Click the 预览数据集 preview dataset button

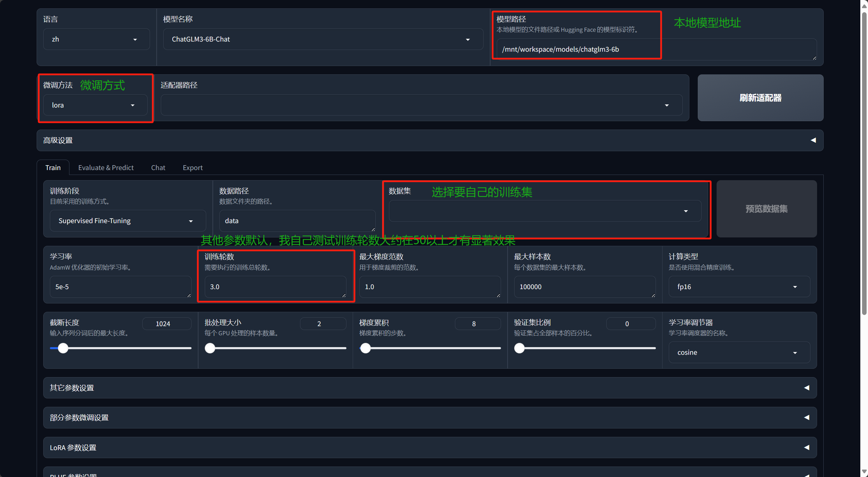[766, 209]
